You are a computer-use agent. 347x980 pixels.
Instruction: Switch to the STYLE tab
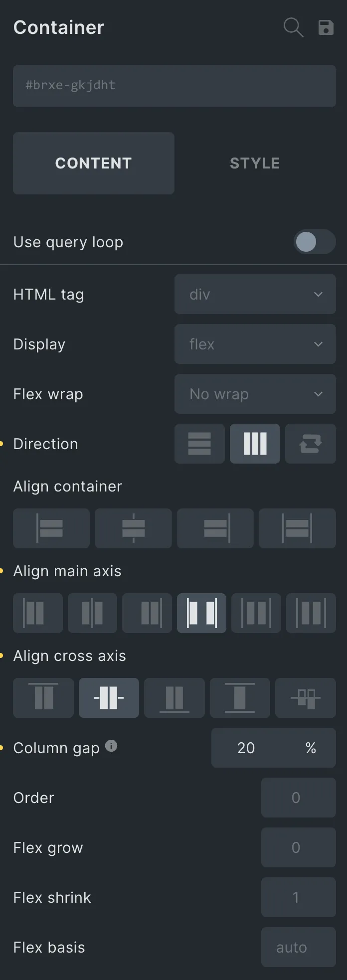click(x=255, y=163)
